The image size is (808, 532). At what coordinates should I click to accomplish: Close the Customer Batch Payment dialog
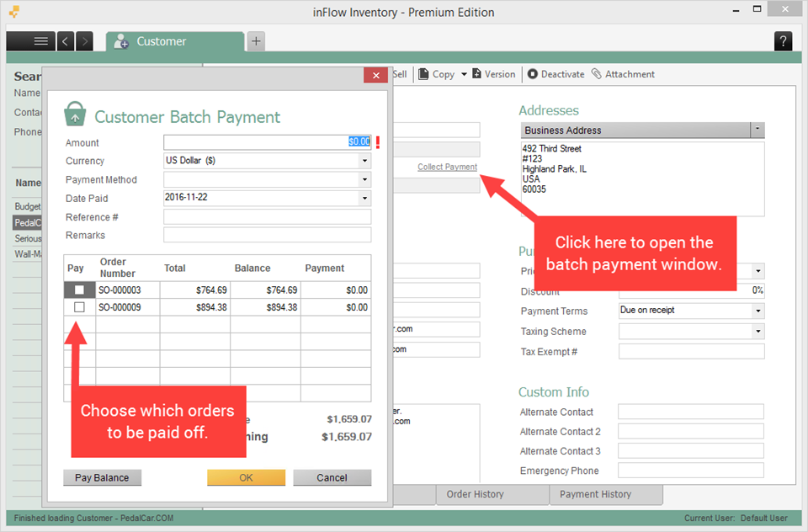click(375, 75)
